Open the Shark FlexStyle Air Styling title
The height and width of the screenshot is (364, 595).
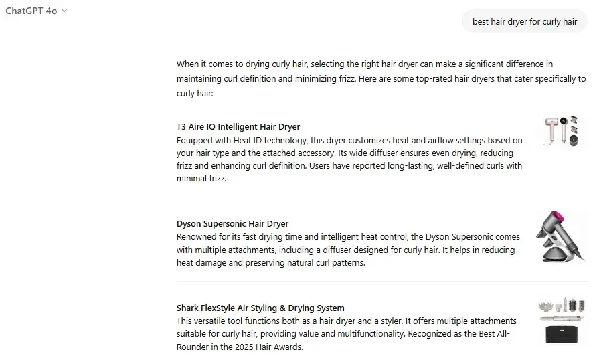[x=260, y=308]
